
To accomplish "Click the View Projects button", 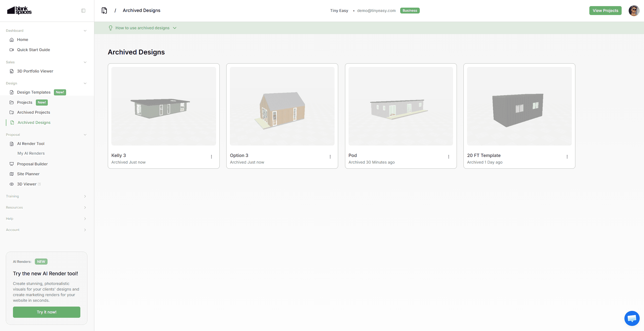I will pos(605,11).
